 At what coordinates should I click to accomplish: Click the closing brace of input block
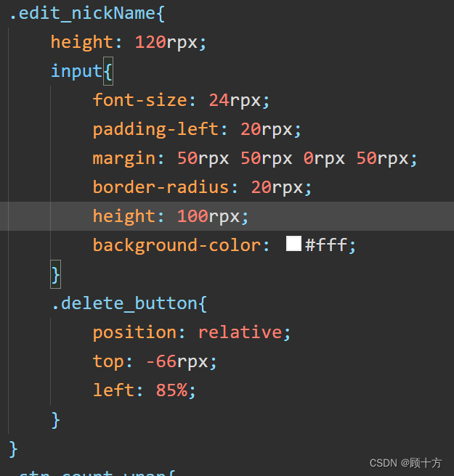[x=56, y=274]
